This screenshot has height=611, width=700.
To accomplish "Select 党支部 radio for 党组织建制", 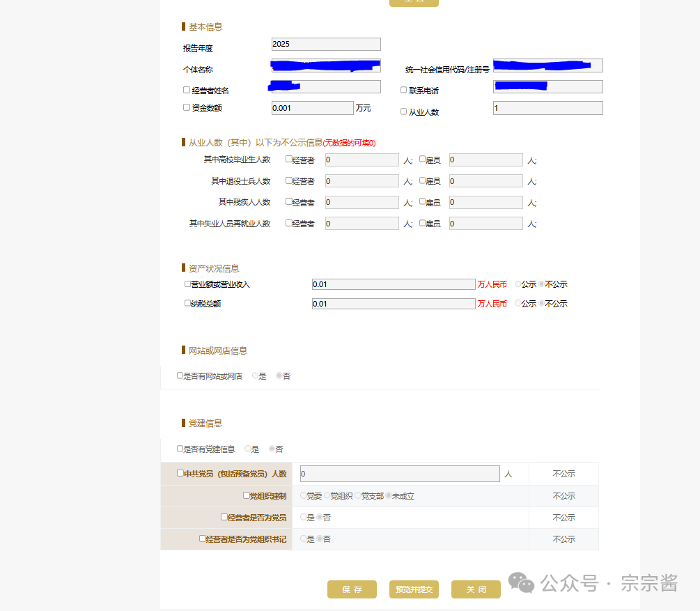I will pos(357,496).
